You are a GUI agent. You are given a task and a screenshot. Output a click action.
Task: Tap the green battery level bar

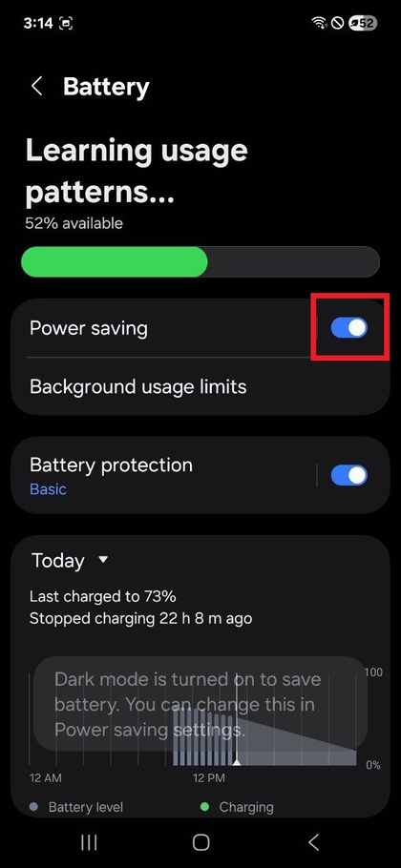tap(115, 262)
